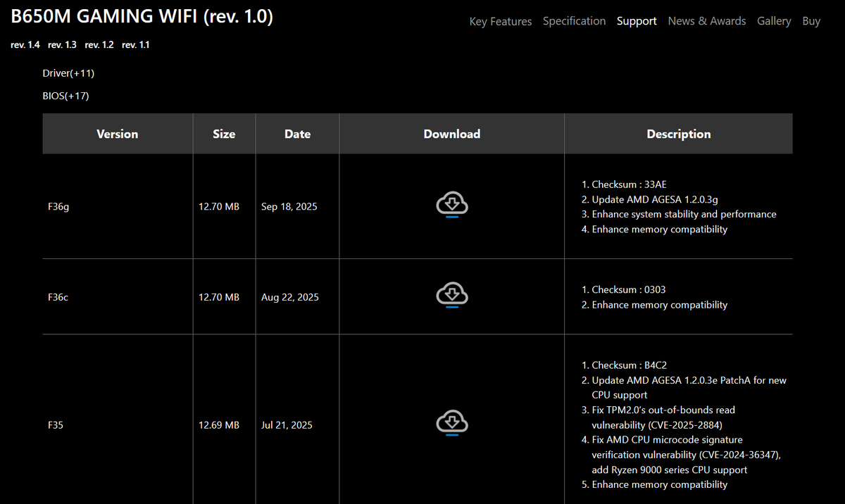Click the Size column header
Screen dimensions: 845x504
[x=224, y=134]
